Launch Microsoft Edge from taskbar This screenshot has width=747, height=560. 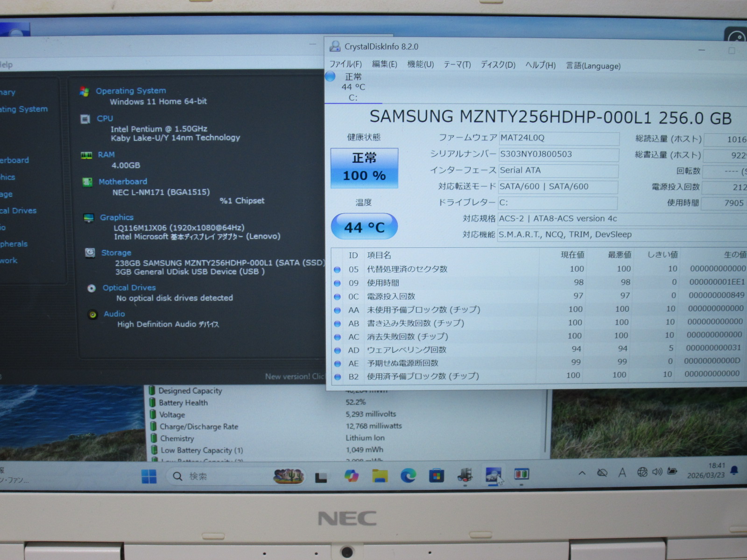(408, 476)
